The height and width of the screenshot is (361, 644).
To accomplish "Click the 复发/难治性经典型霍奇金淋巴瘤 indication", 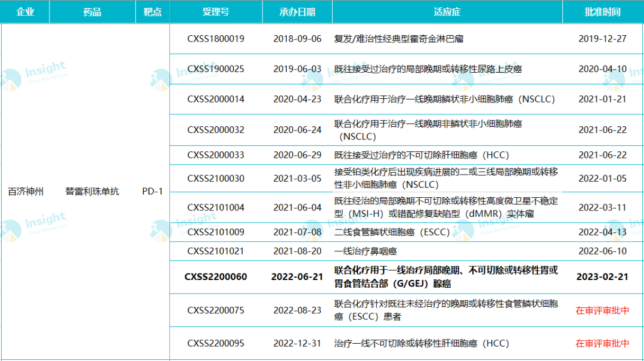I will click(399, 39).
